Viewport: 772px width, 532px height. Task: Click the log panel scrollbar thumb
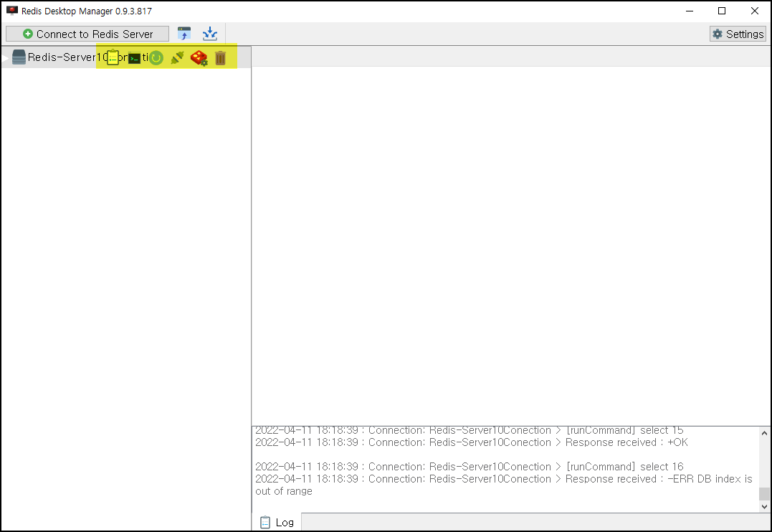[x=764, y=494]
